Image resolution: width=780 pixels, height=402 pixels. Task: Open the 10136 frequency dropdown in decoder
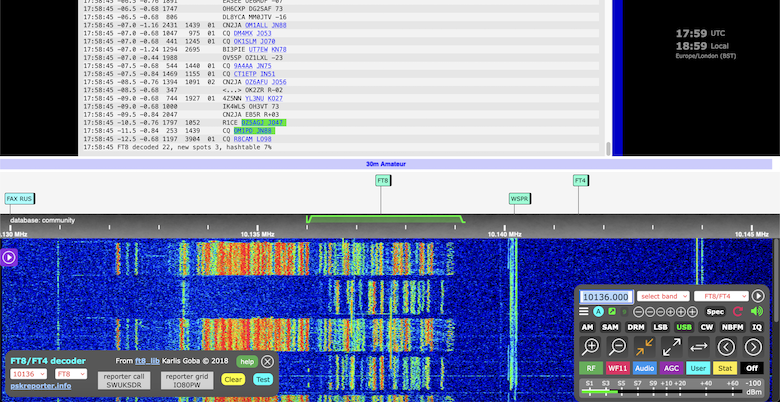(28, 373)
